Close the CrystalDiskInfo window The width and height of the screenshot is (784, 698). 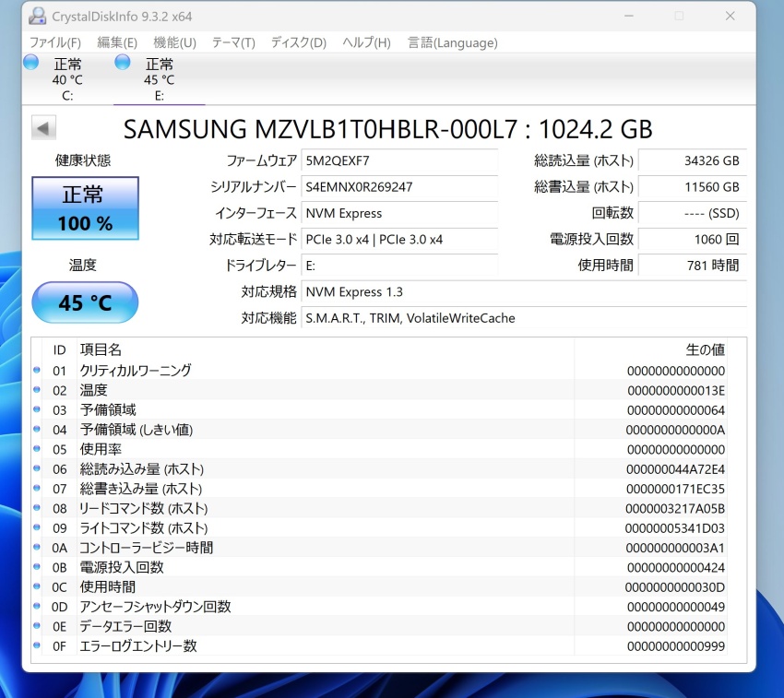[730, 16]
